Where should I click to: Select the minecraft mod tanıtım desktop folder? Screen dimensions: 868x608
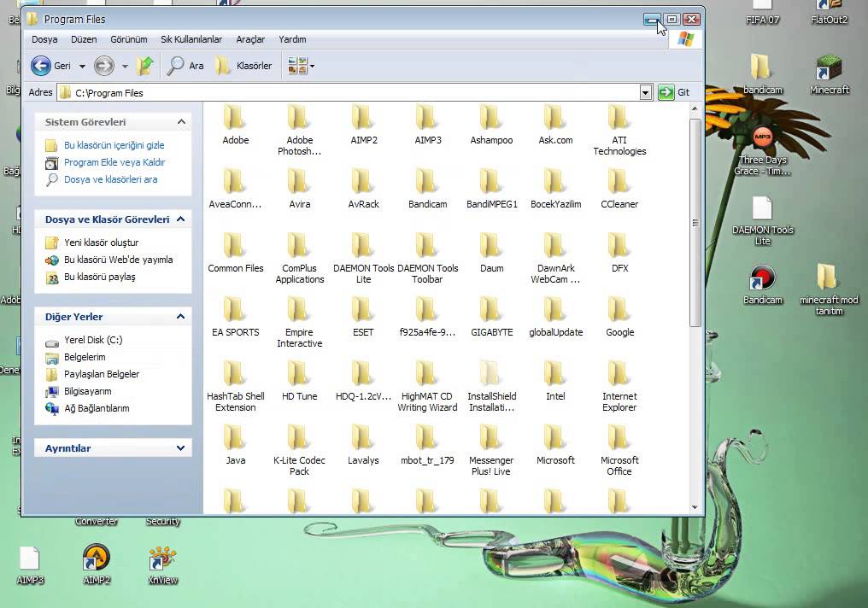(x=830, y=289)
